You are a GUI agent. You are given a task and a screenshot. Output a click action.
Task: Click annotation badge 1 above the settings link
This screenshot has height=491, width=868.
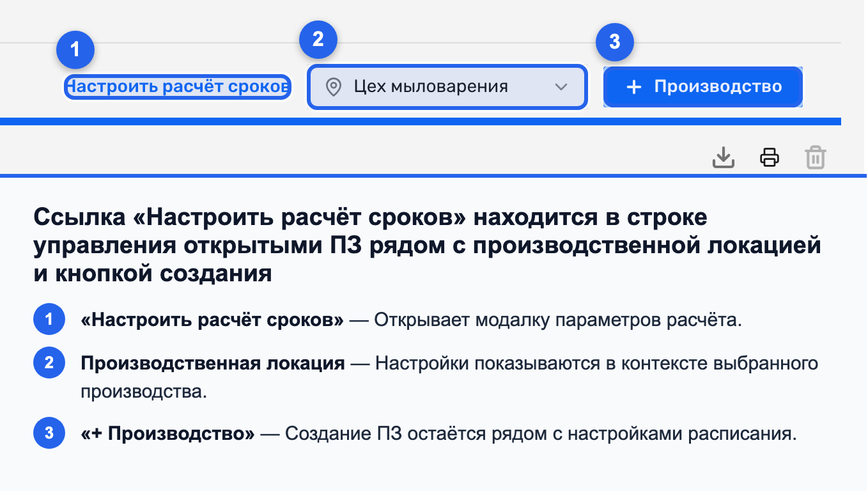(x=75, y=49)
